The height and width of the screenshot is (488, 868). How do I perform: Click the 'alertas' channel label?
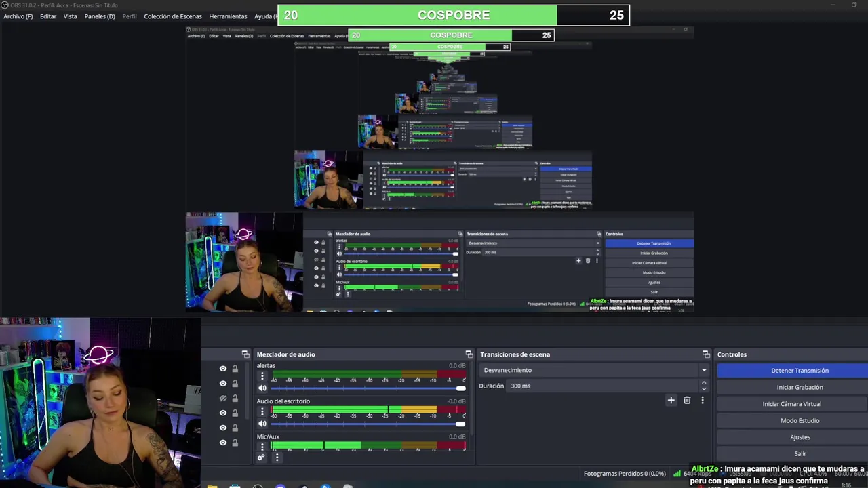click(266, 365)
